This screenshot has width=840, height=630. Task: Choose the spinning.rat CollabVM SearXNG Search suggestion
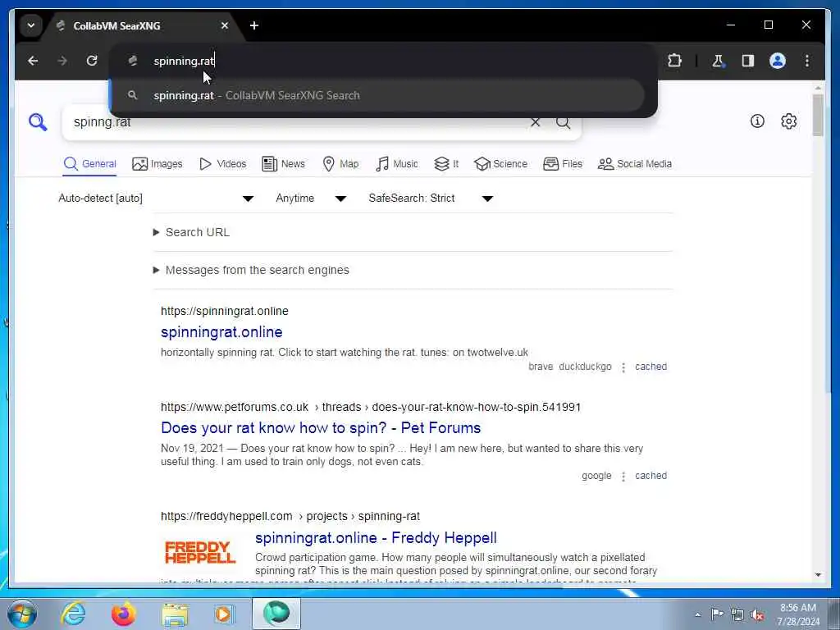[x=377, y=95]
